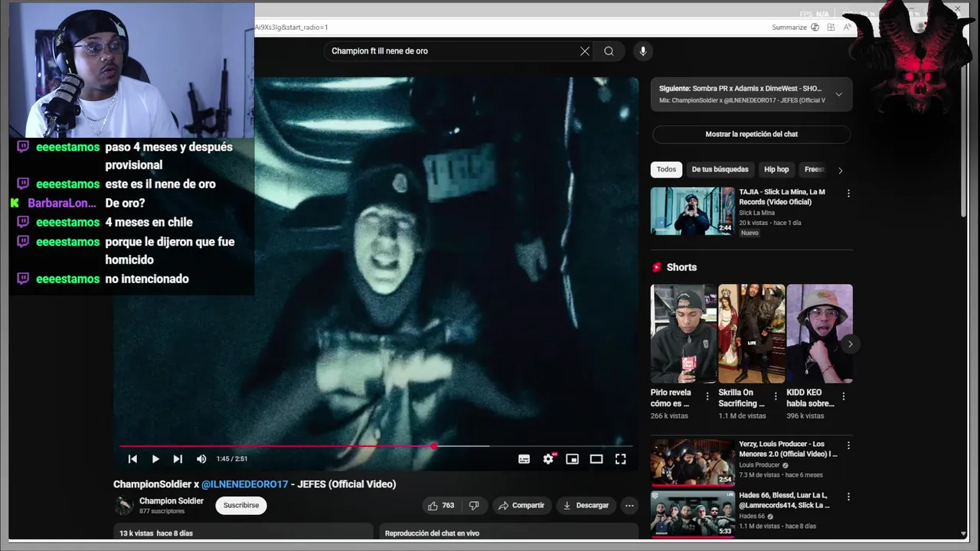
Task: Clear the YouTube search box text
Action: 585,51
